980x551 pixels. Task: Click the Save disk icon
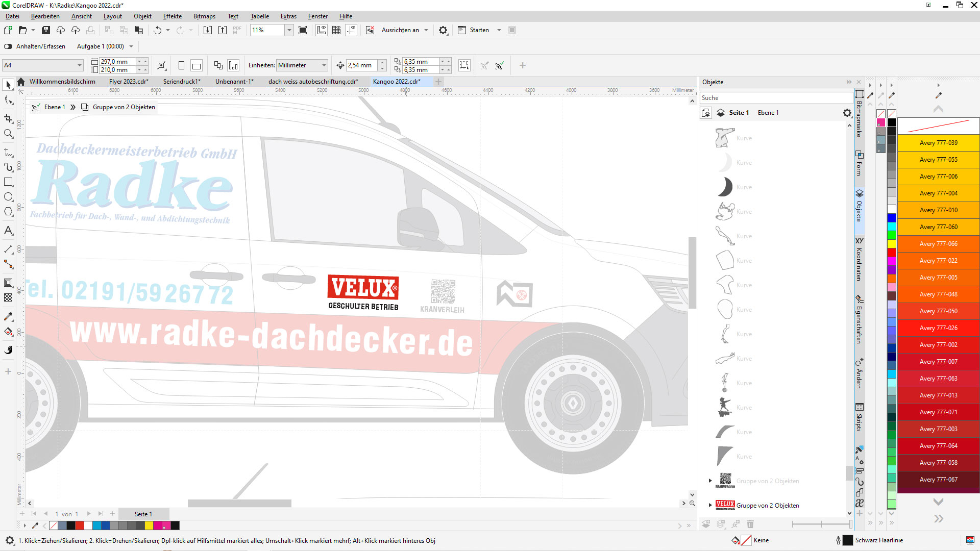[x=45, y=30]
